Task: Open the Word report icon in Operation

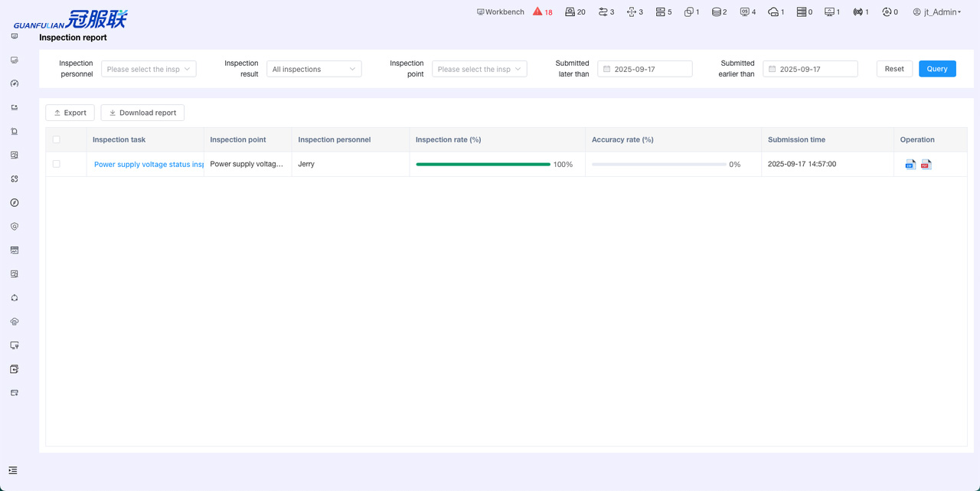Action: [910, 164]
